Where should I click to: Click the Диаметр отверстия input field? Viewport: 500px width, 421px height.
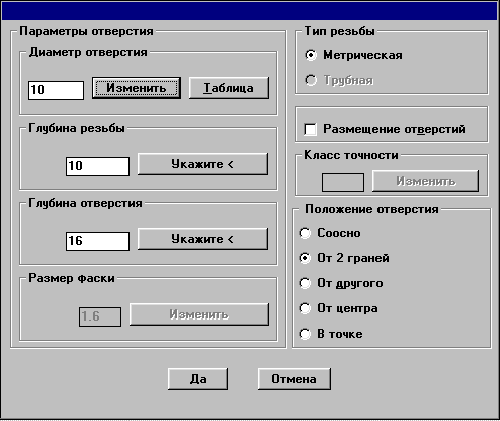click(56, 90)
